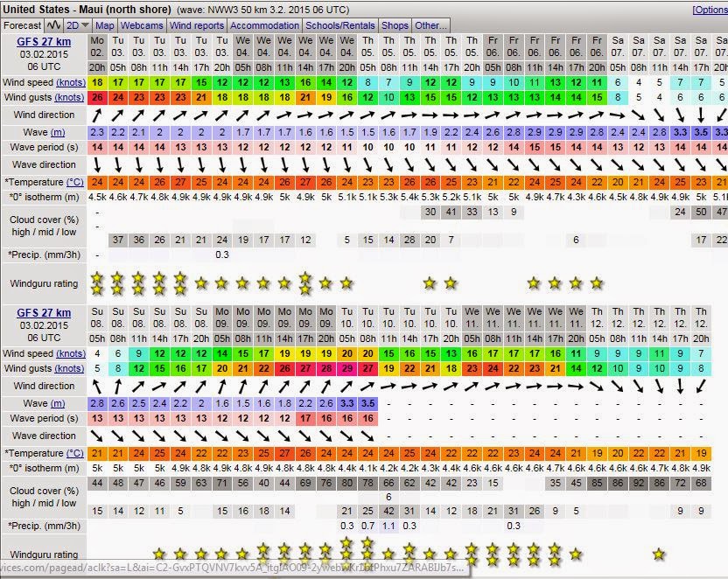Click the (m) link beside Wave, Mo 02. table
The width and height of the screenshot is (728, 579).
pyautogui.click(x=58, y=132)
